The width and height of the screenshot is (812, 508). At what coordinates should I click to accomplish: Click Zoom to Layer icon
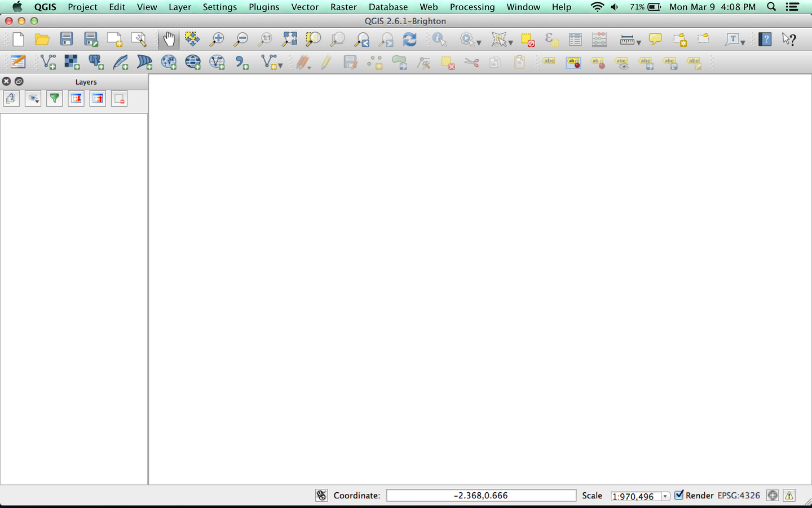tap(337, 40)
